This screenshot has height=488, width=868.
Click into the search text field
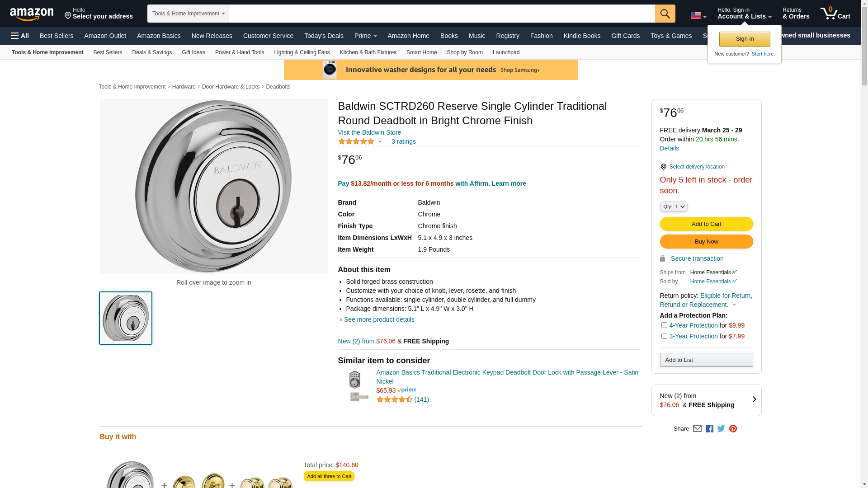pos(442,14)
